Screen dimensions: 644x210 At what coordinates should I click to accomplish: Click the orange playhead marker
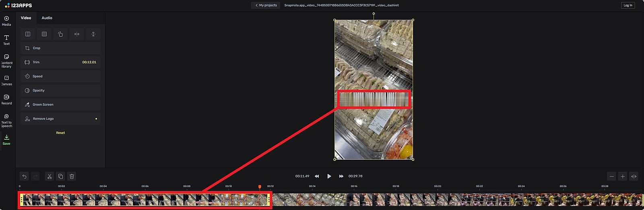260,187
